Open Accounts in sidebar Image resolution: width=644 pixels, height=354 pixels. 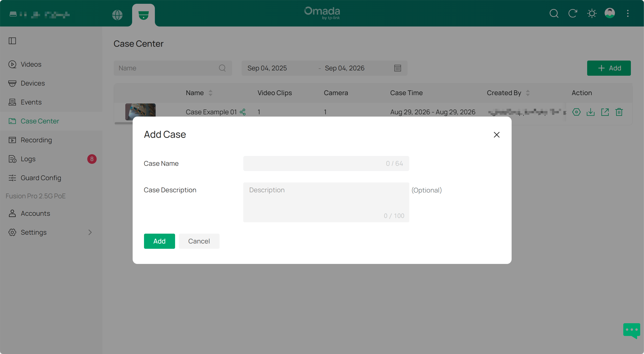click(x=51, y=213)
